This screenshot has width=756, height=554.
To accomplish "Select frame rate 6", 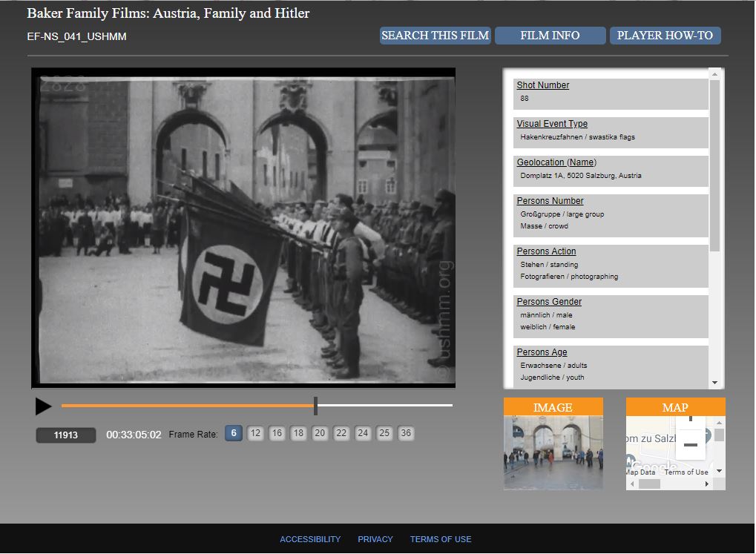I will pos(234,434).
